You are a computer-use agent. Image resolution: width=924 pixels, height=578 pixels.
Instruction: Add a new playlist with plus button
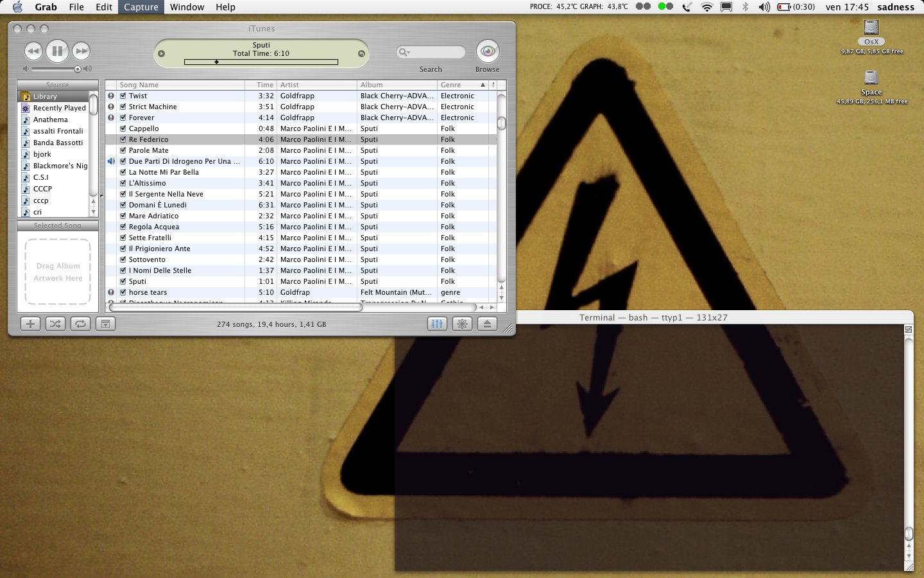(30, 324)
